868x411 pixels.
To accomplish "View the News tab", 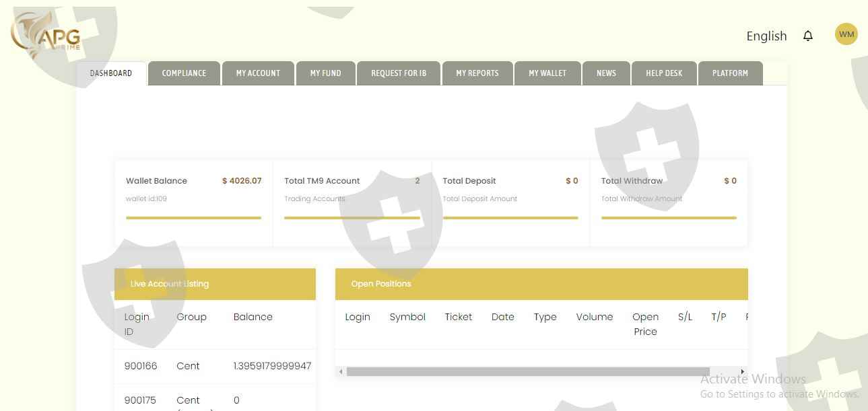I will (606, 73).
